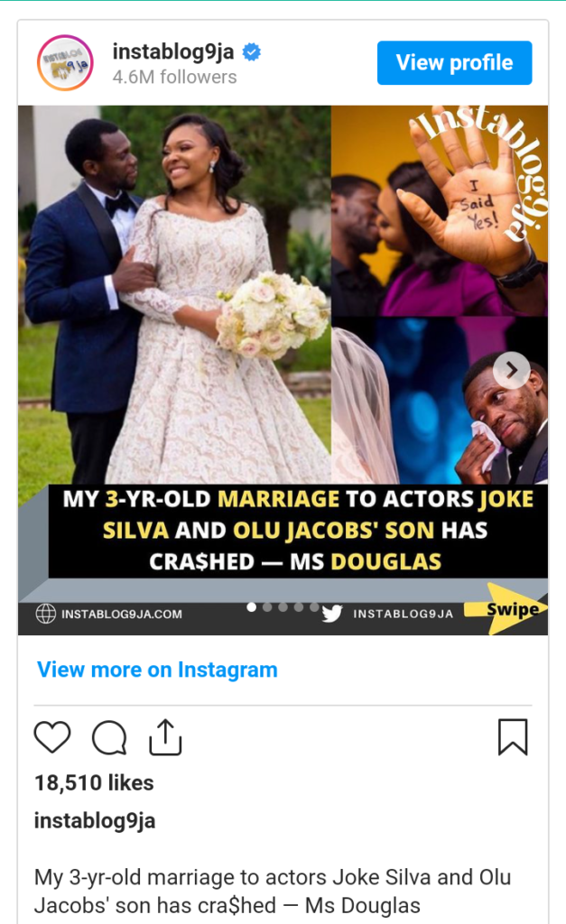Screen dimensions: 566x924
Task: Save post with bookmark icon
Action: click(513, 736)
